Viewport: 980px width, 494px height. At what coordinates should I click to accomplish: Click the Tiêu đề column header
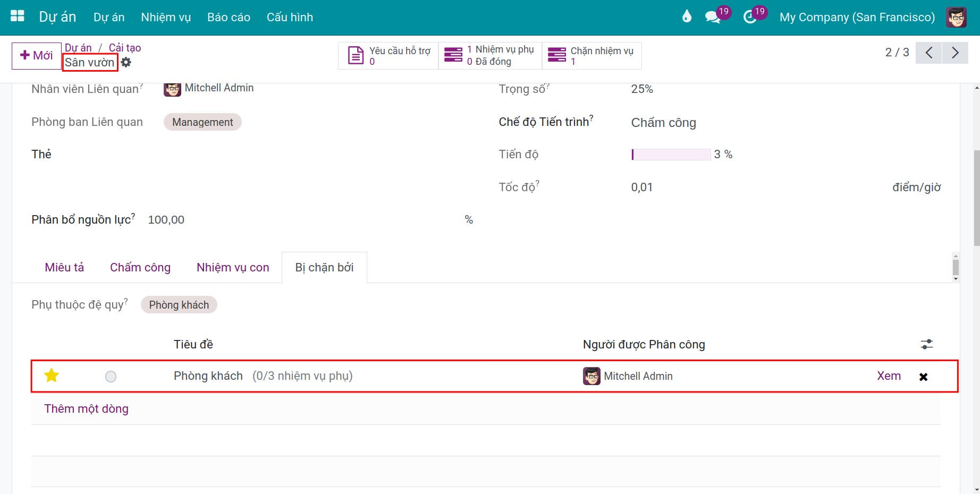[193, 344]
